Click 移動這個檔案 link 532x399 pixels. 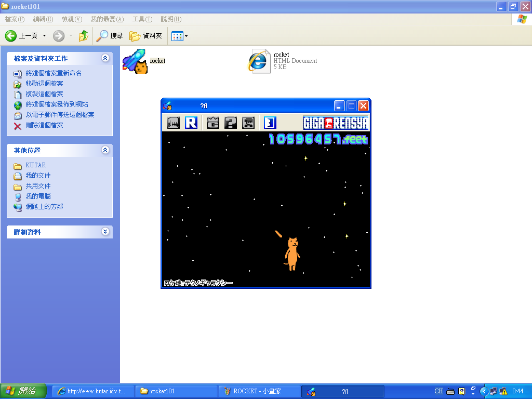pos(45,84)
